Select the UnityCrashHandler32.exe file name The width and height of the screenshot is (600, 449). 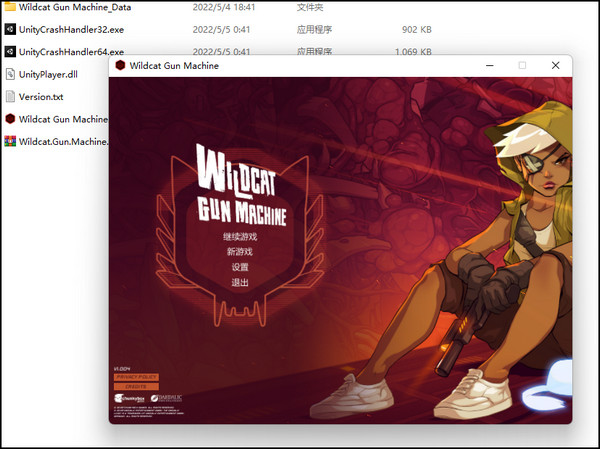point(71,29)
